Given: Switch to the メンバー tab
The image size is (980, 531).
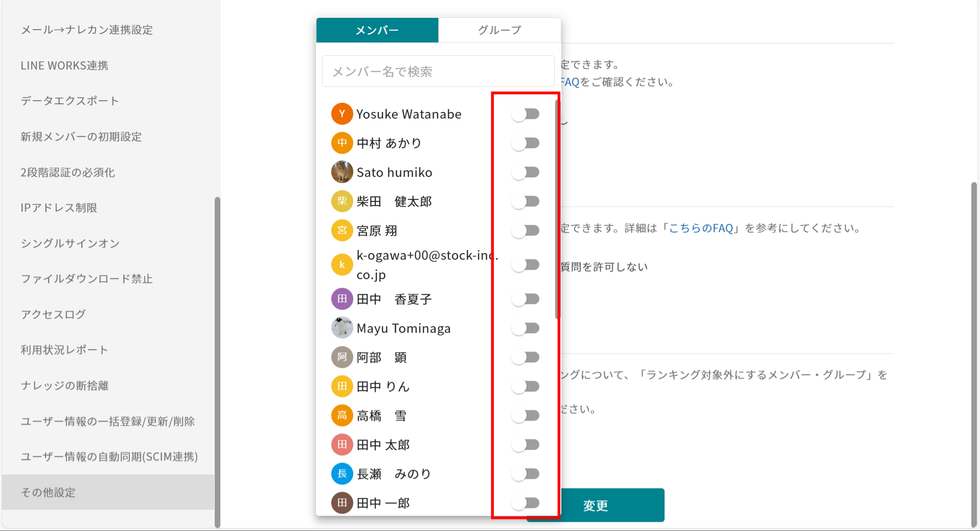Looking at the screenshot, I should (377, 30).
